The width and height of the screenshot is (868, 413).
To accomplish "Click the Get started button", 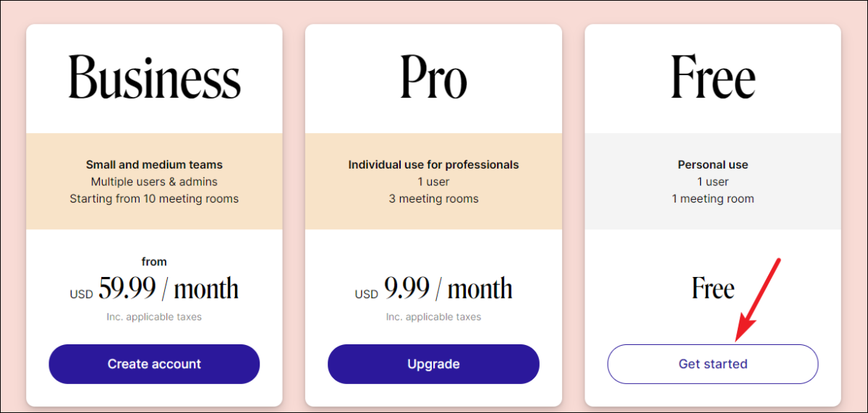I will 712,364.
